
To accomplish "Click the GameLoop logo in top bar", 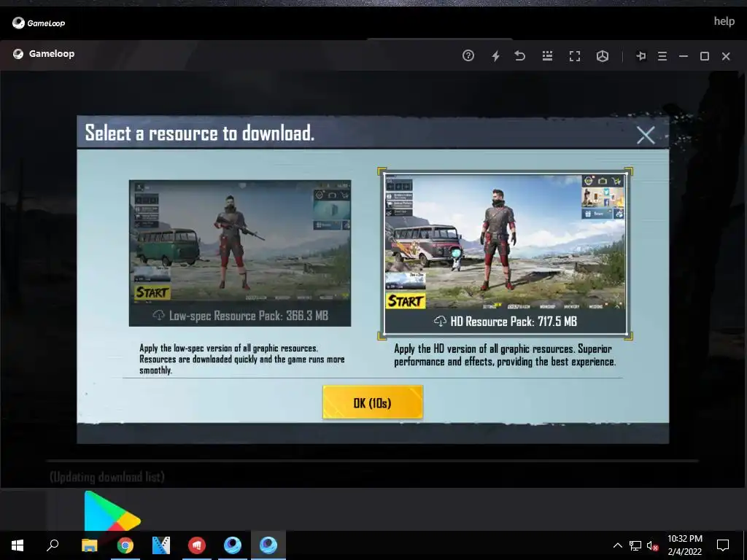I will click(39, 23).
